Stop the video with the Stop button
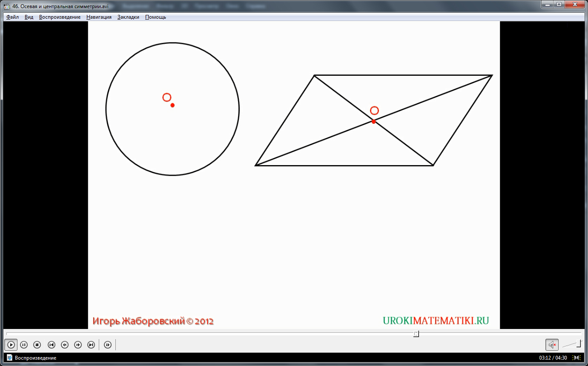 [x=37, y=345]
